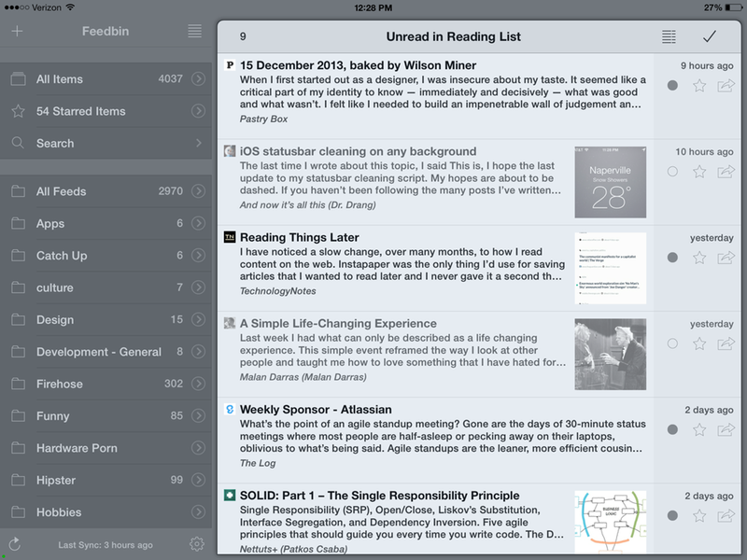Expand the Starred Items arrow button
Screen dimensions: 747x560
[198, 111]
